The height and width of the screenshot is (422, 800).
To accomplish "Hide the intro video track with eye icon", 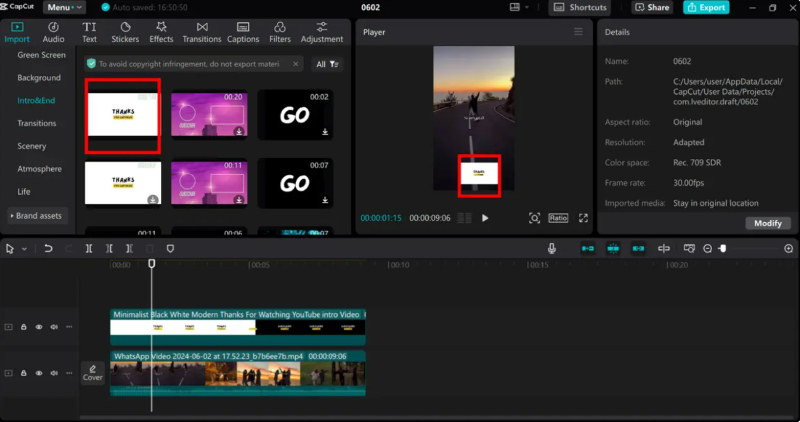I will tap(39, 327).
